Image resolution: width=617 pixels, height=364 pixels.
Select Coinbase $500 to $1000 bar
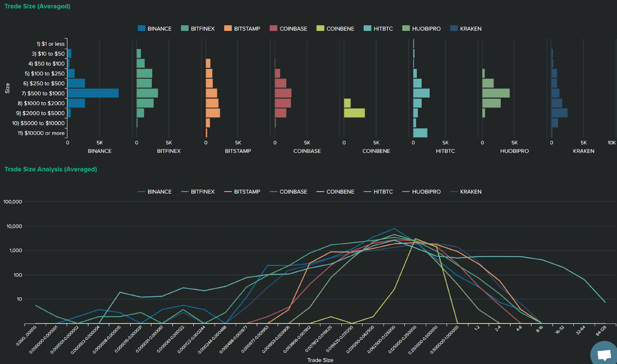283,93
